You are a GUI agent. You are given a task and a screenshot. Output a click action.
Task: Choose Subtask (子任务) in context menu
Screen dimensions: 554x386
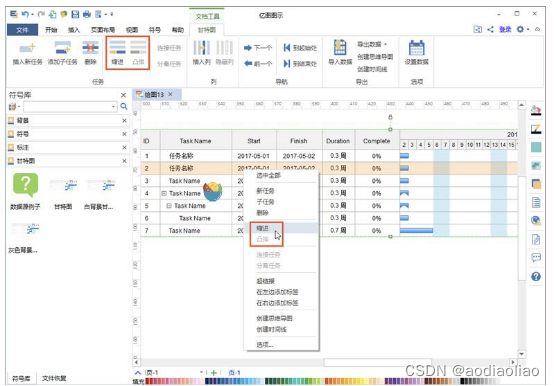(x=281, y=202)
